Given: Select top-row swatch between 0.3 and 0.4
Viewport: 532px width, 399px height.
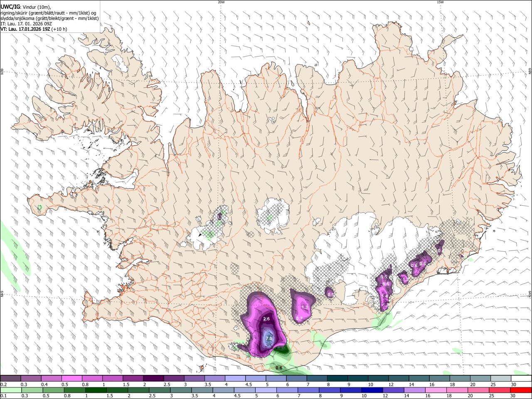Looking at the screenshot, I should pos(31,378).
